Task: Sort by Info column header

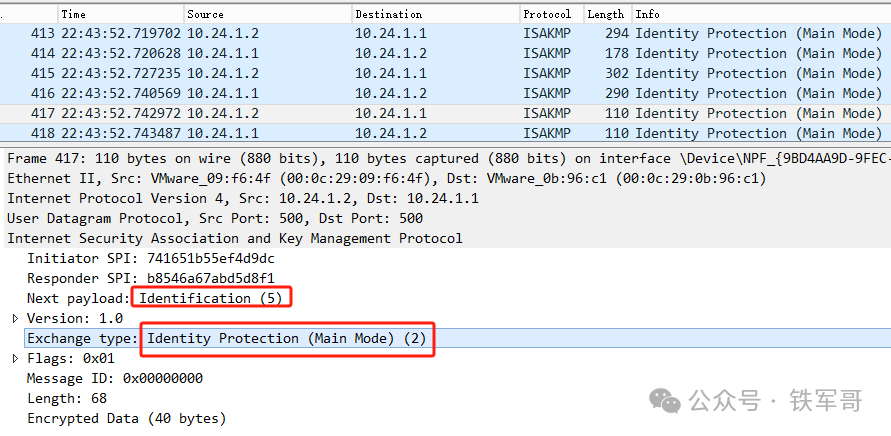Action: [x=761, y=14]
